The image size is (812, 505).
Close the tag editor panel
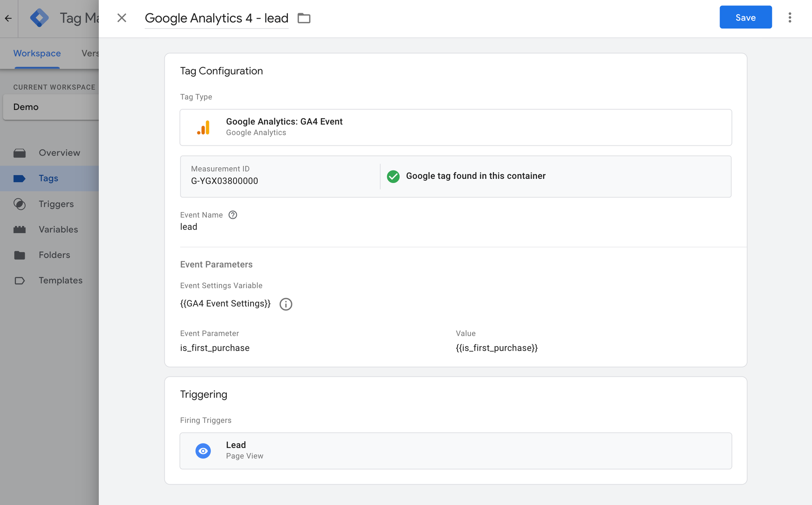(x=122, y=18)
